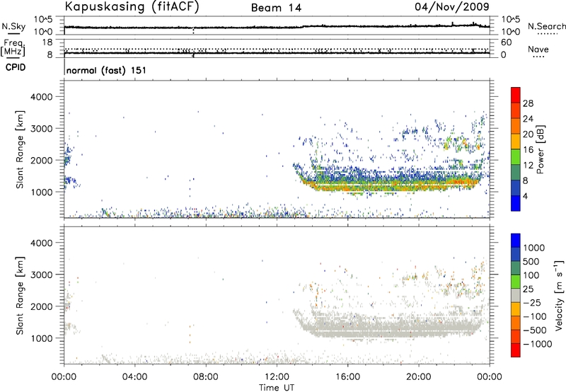Select the Slant Range label of the velocity panel
Viewport: 566px width, 392px height.
pos(20,295)
